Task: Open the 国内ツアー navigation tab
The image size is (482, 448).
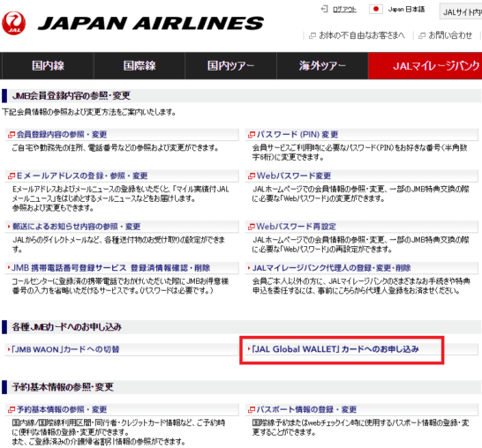Action: (x=231, y=66)
